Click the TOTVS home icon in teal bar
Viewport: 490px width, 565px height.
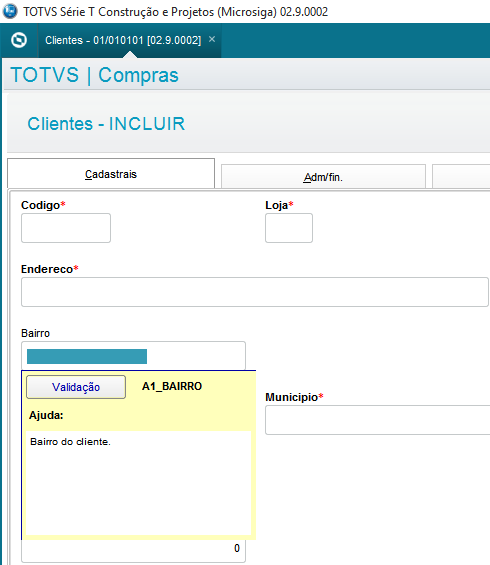[x=19, y=40]
